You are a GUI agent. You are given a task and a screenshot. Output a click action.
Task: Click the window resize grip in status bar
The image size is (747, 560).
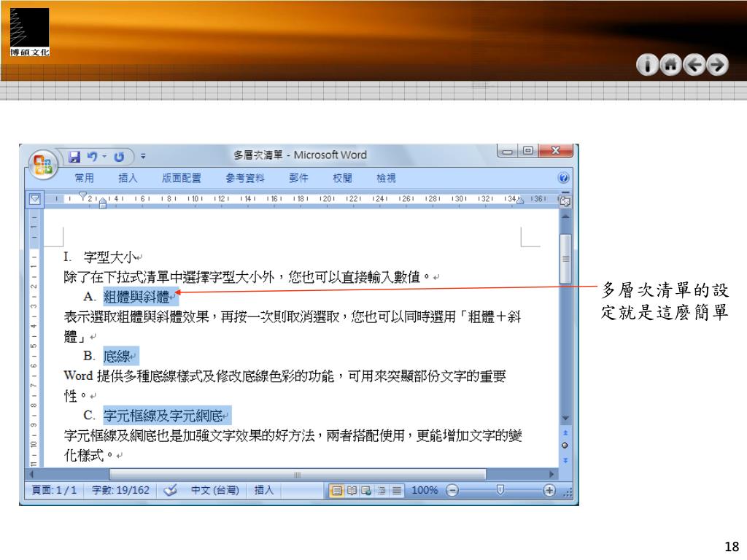point(568,493)
